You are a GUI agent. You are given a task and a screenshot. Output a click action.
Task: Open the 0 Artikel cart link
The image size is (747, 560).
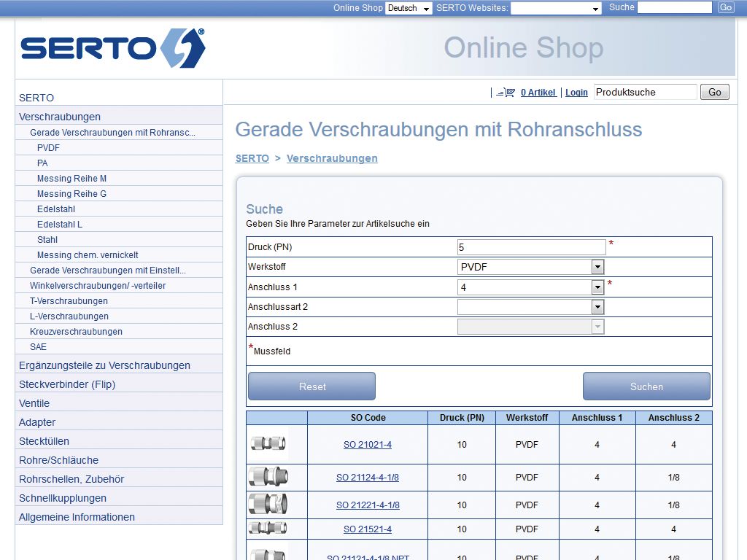pyautogui.click(x=538, y=93)
